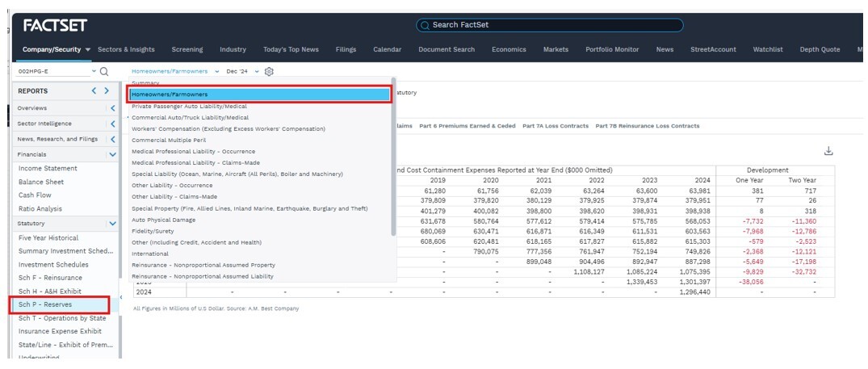Open the Calendar tab

(387, 49)
